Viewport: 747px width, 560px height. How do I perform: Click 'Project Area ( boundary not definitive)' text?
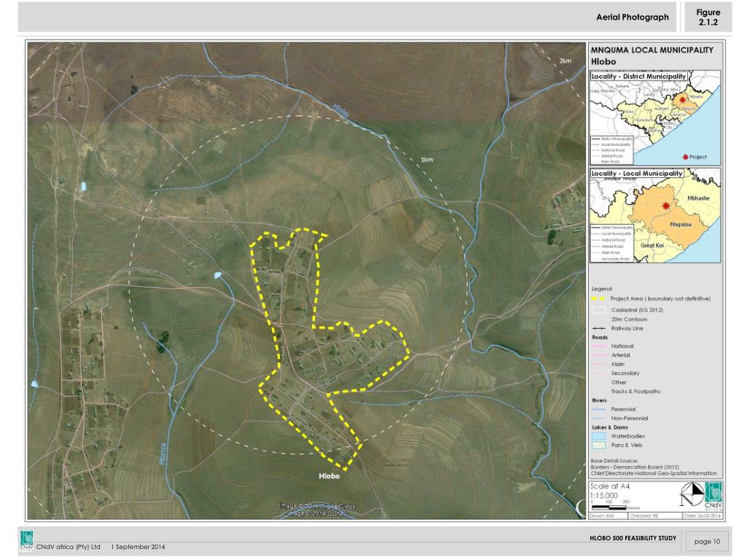point(660,298)
